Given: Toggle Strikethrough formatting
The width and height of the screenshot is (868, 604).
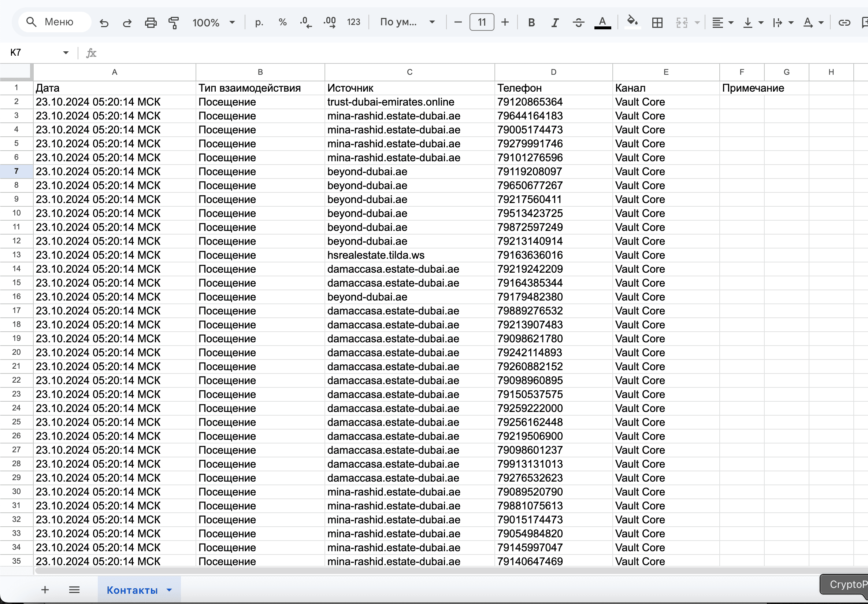Looking at the screenshot, I should click(578, 23).
